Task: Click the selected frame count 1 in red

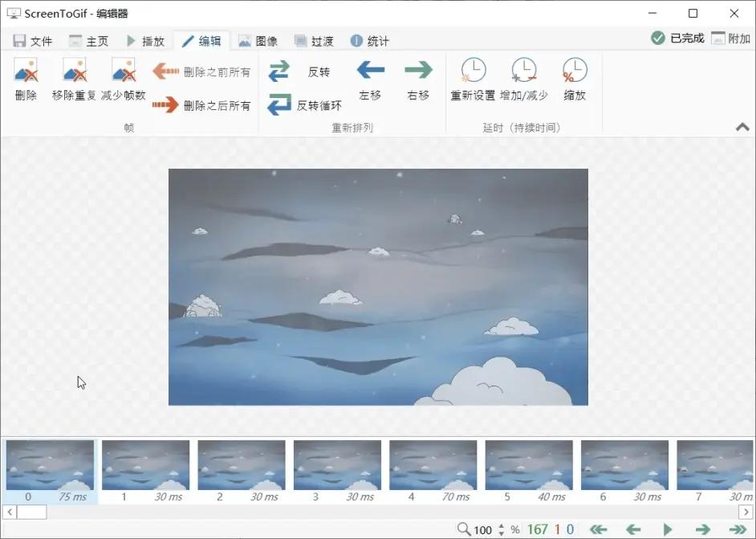Action: pos(557,529)
